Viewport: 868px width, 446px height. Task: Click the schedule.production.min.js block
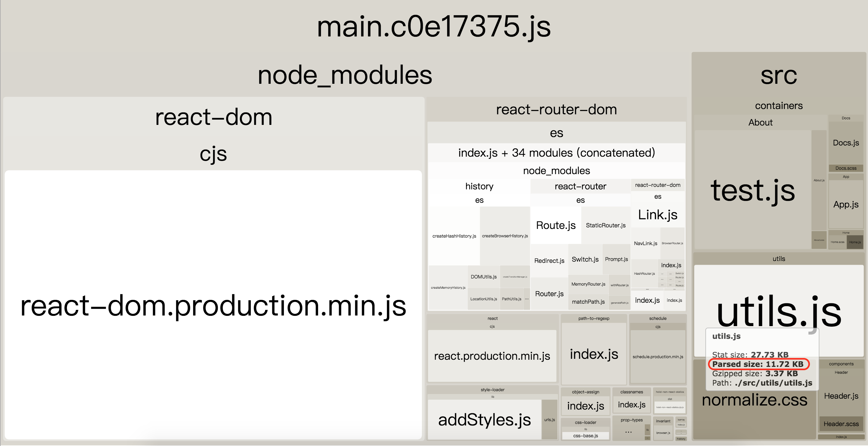(658, 356)
